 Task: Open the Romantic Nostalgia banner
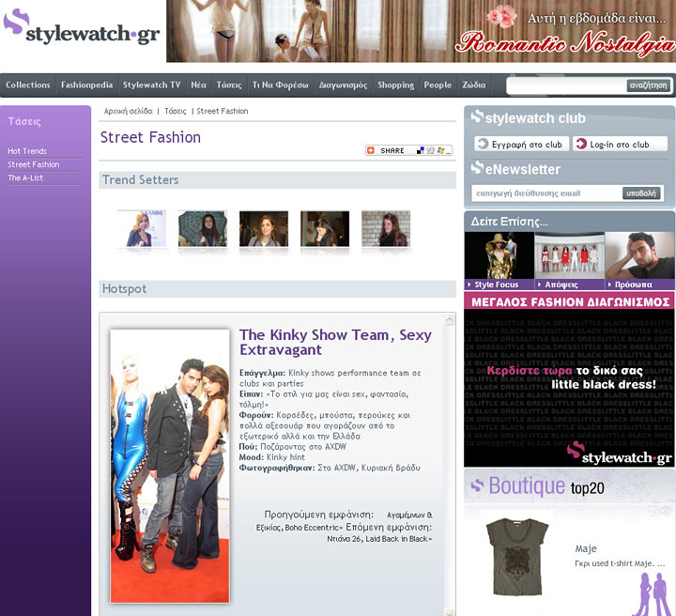421,31
